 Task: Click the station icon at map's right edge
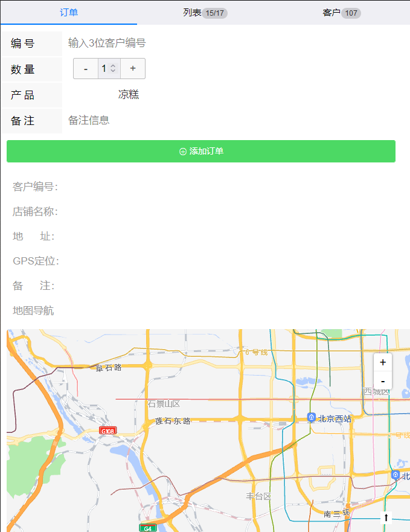point(396,475)
